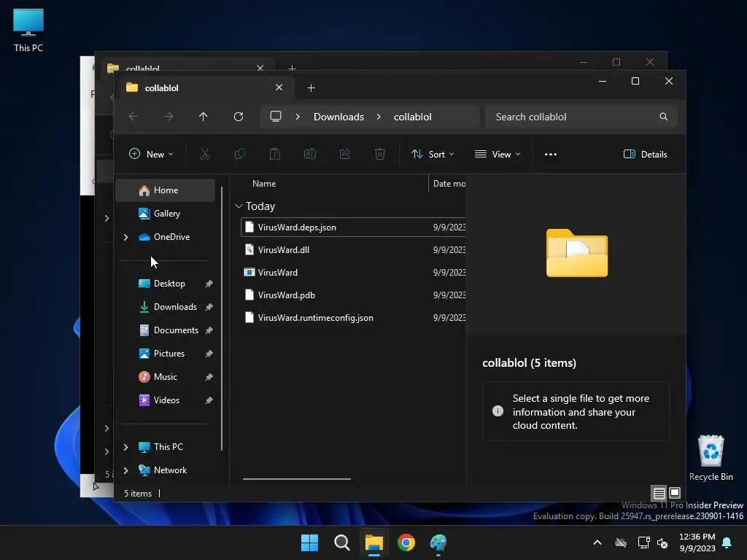Click the horizontal scrollbar in file list
The height and width of the screenshot is (560, 747).
click(x=297, y=479)
